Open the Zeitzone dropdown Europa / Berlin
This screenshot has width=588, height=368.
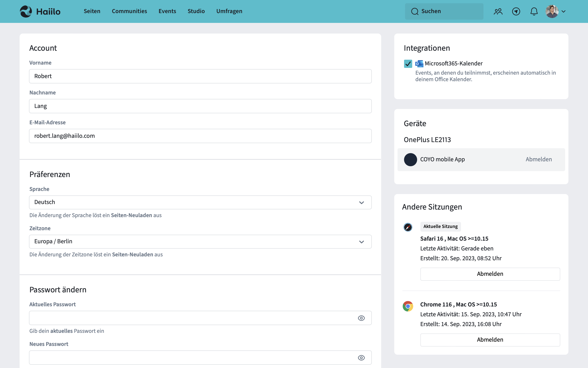coord(200,241)
